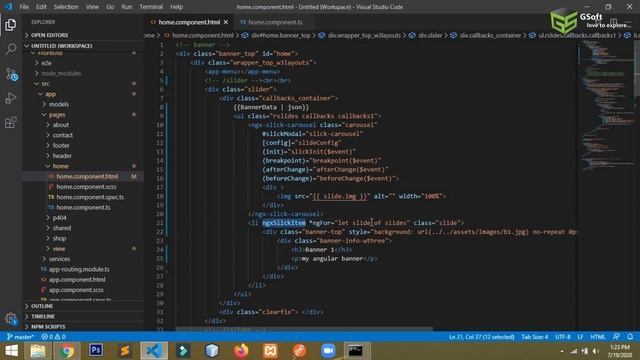The width and height of the screenshot is (640, 360).
Task: Open the Edit menu
Action: click(x=41, y=7)
